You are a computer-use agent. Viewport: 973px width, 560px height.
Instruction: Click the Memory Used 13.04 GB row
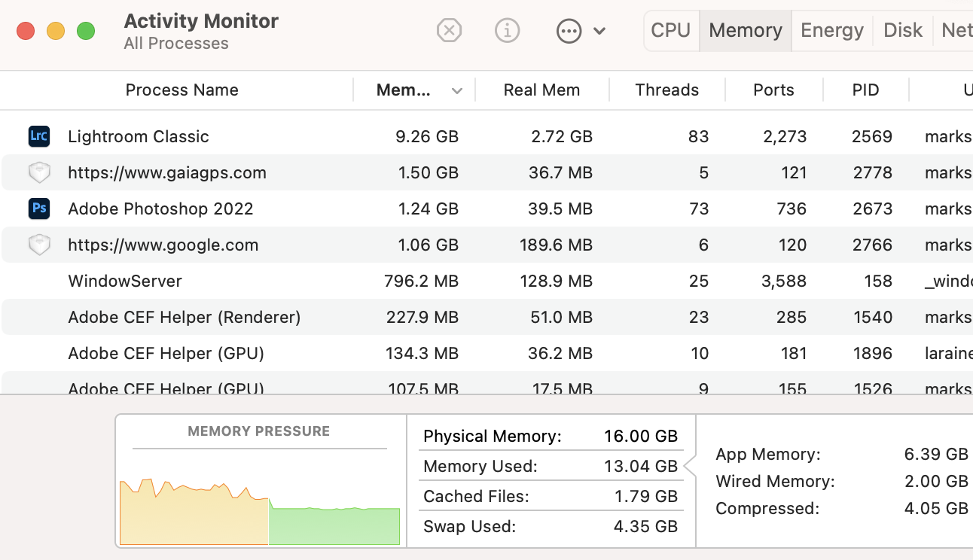(x=551, y=466)
